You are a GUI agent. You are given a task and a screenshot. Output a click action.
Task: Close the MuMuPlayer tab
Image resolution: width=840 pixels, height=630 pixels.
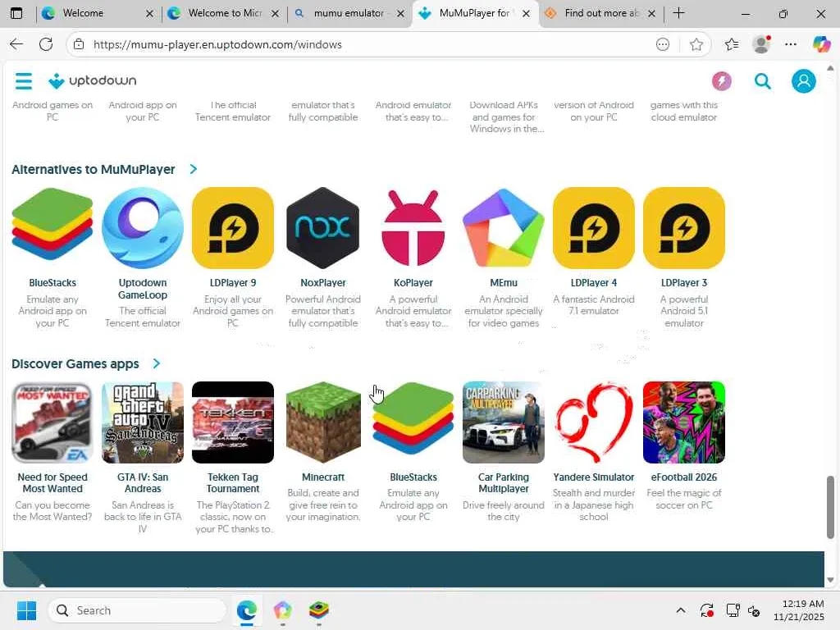pyautogui.click(x=526, y=13)
